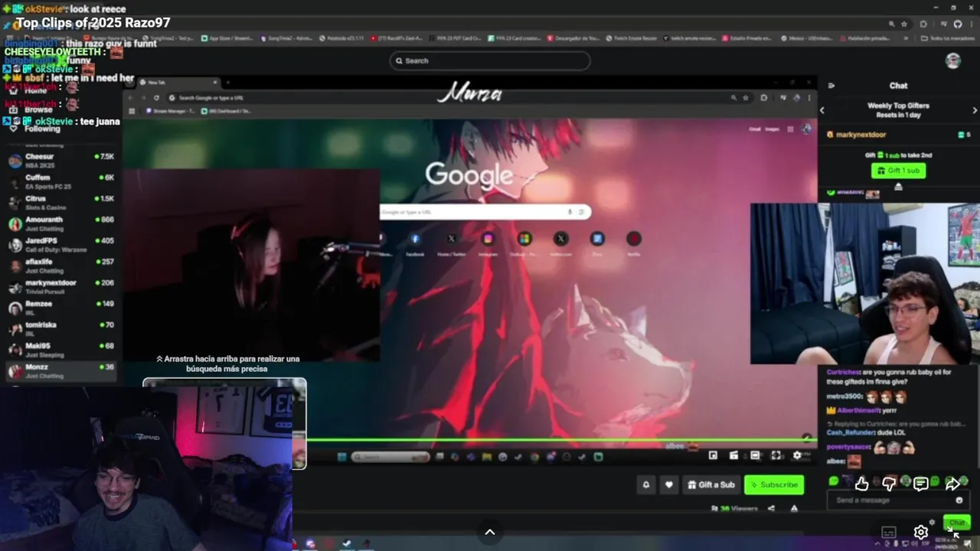Click fullscreen icon in Kick player

coord(776,455)
